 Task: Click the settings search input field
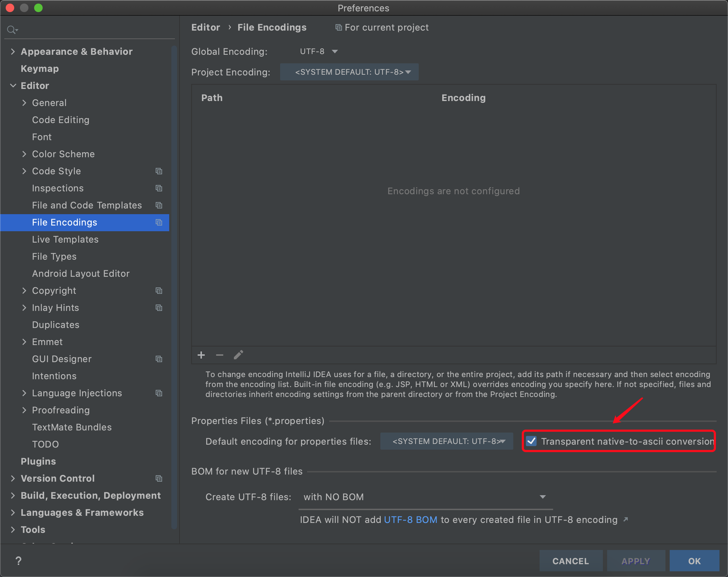(96, 30)
